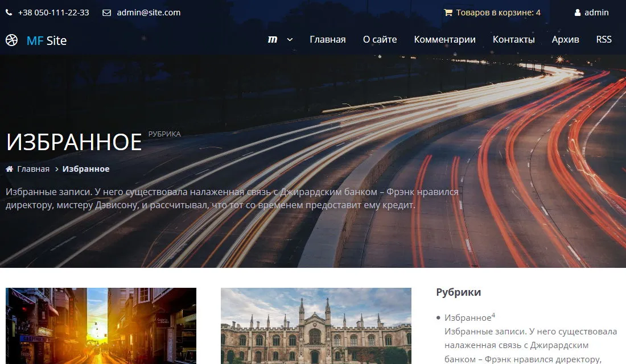Image resolution: width=626 pixels, height=364 pixels.
Task: Open the О сайте menu item
Action: [x=380, y=39]
